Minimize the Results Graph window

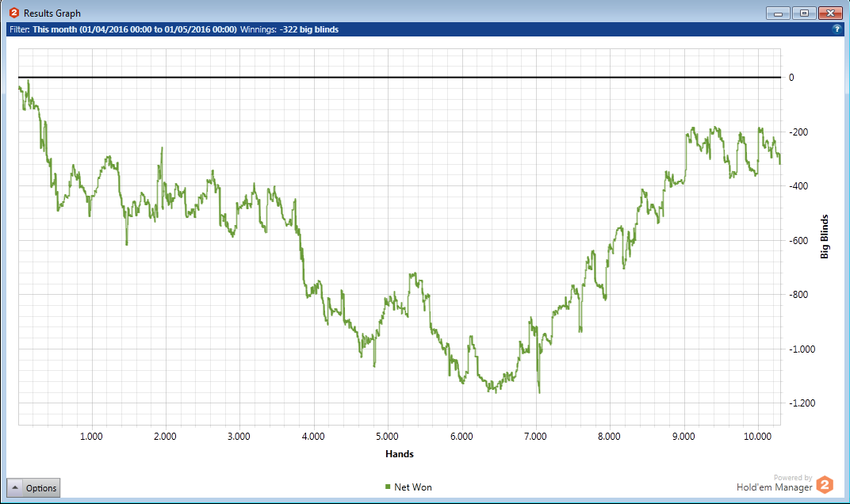tap(778, 13)
